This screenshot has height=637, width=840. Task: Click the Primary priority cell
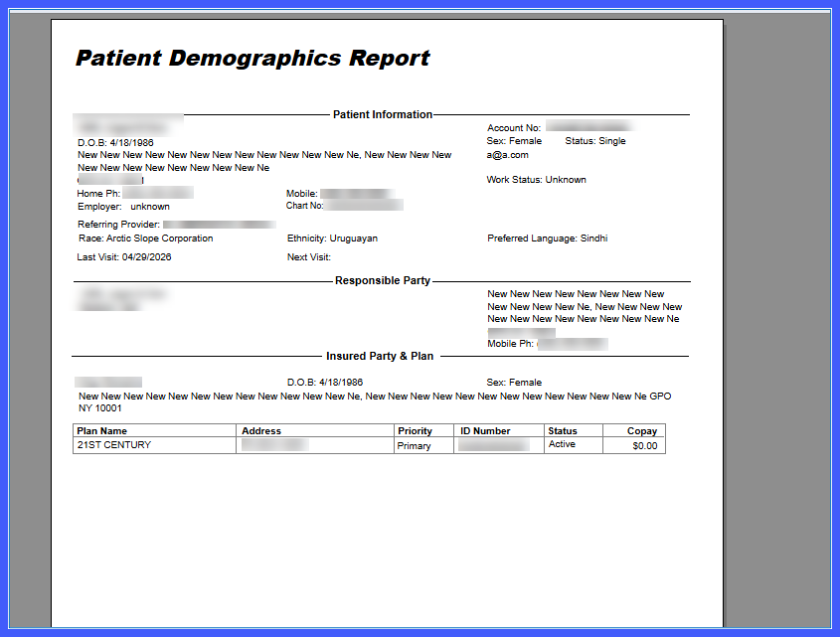(414, 446)
